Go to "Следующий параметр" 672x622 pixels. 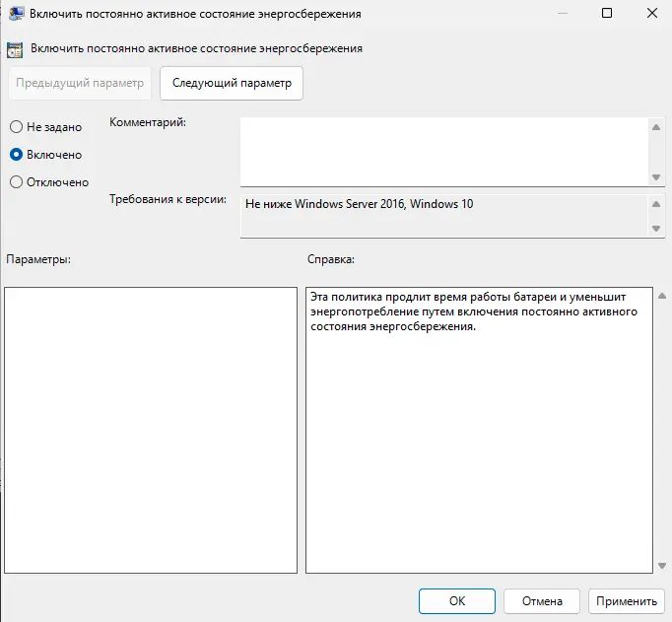click(232, 83)
